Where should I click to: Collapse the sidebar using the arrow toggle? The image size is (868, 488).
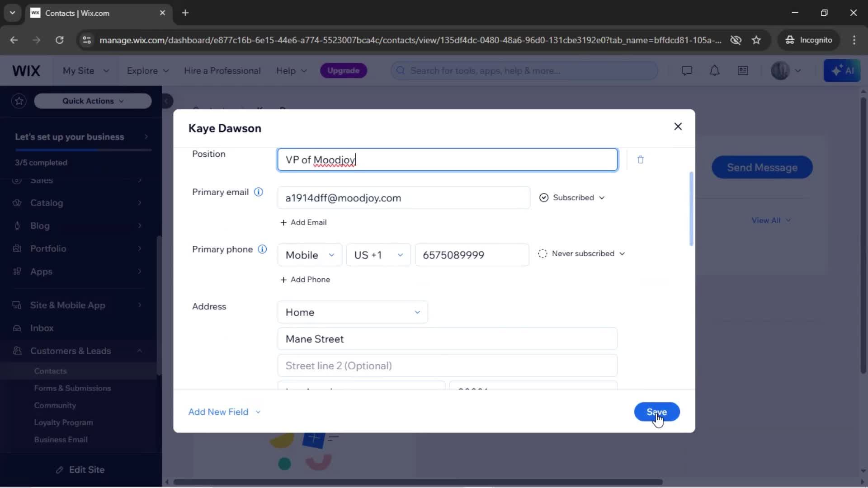(x=166, y=101)
